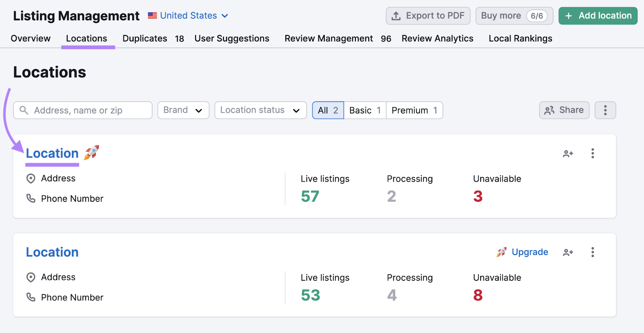Click the search magnifier icon
This screenshot has width=644, height=333.
tap(24, 110)
